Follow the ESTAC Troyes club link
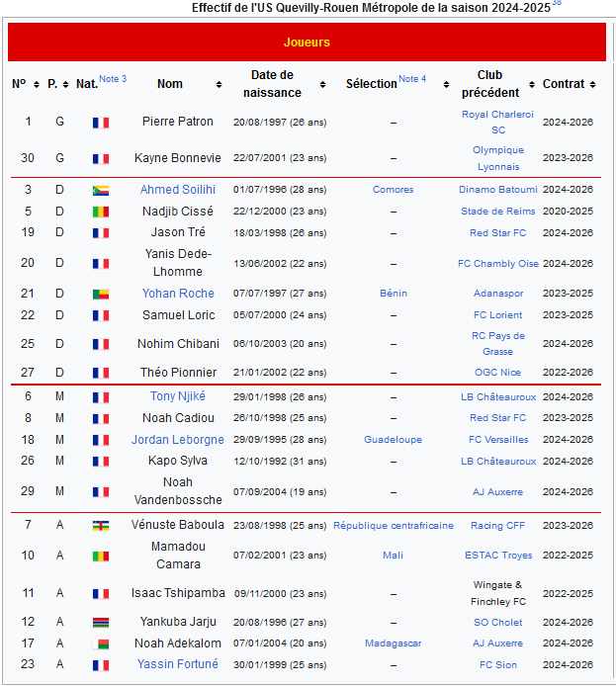616x686 pixels. tap(498, 556)
